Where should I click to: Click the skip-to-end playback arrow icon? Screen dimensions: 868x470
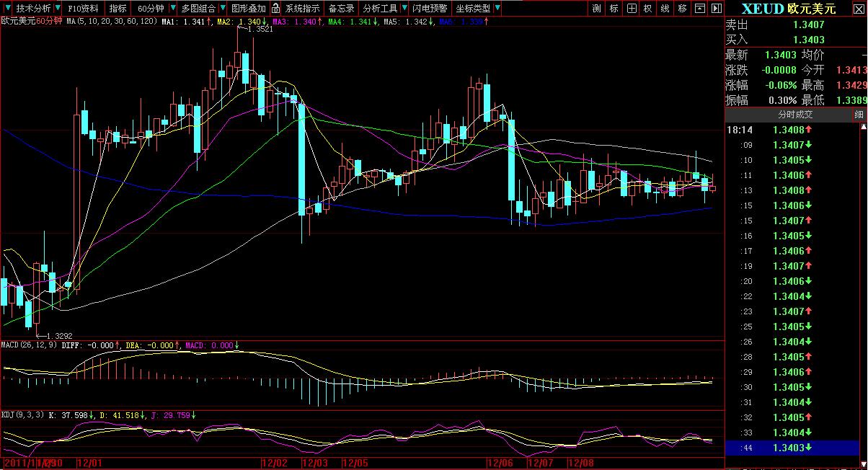click(716, 9)
